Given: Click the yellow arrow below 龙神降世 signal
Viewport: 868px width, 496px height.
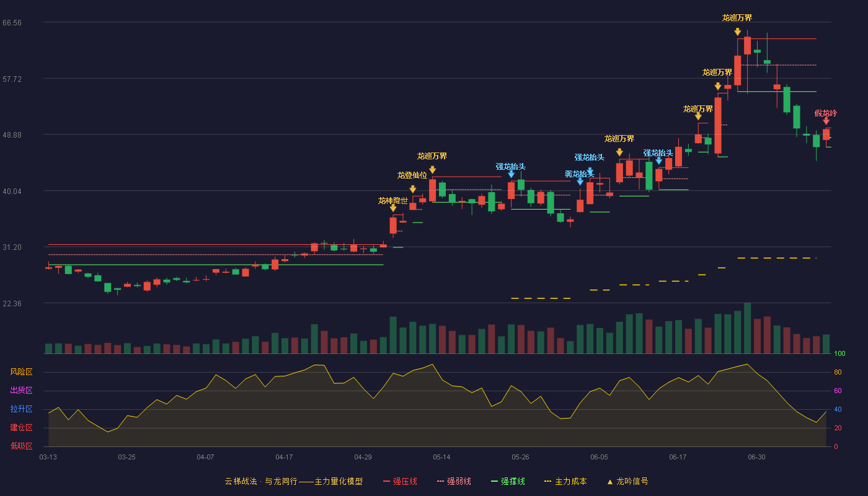Looking at the screenshot, I should [x=393, y=208].
